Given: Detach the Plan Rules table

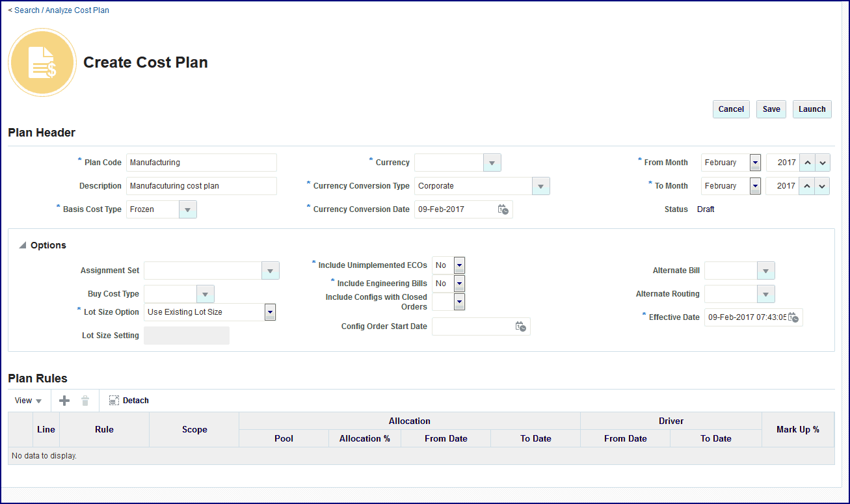Looking at the screenshot, I should [x=129, y=401].
